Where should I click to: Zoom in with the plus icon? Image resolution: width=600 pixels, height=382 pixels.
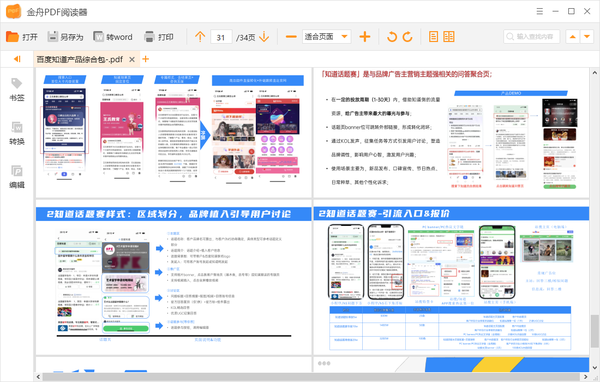tap(365, 37)
